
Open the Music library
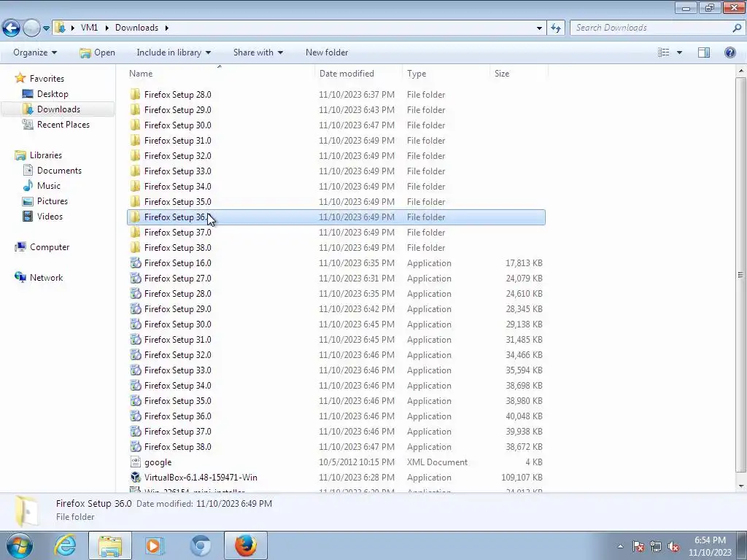coord(49,185)
